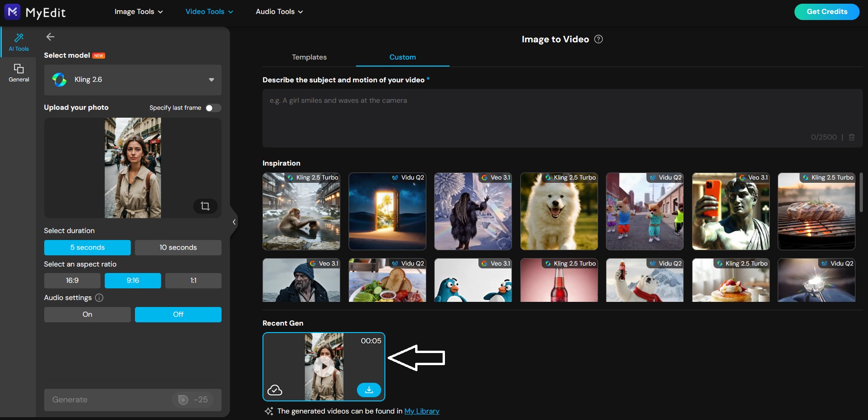Choose the 1:1 aspect ratio
Viewport: 868px width, 420px height.
(x=193, y=280)
